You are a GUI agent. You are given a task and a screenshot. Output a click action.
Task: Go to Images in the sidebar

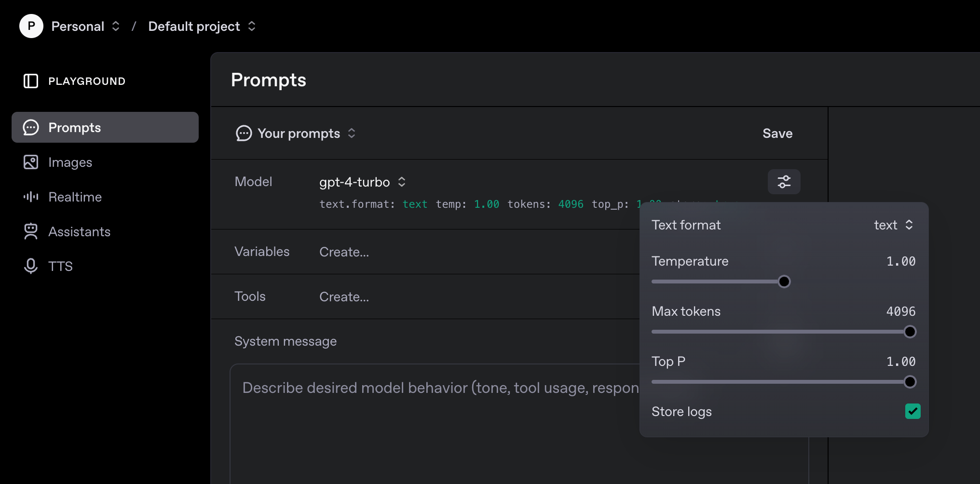(105, 162)
